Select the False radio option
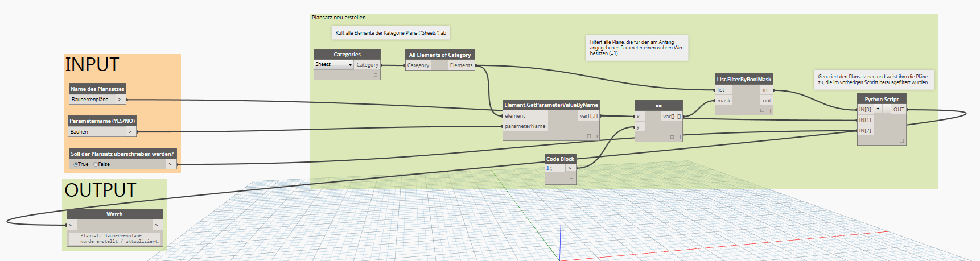The width and height of the screenshot is (980, 261). 96,164
